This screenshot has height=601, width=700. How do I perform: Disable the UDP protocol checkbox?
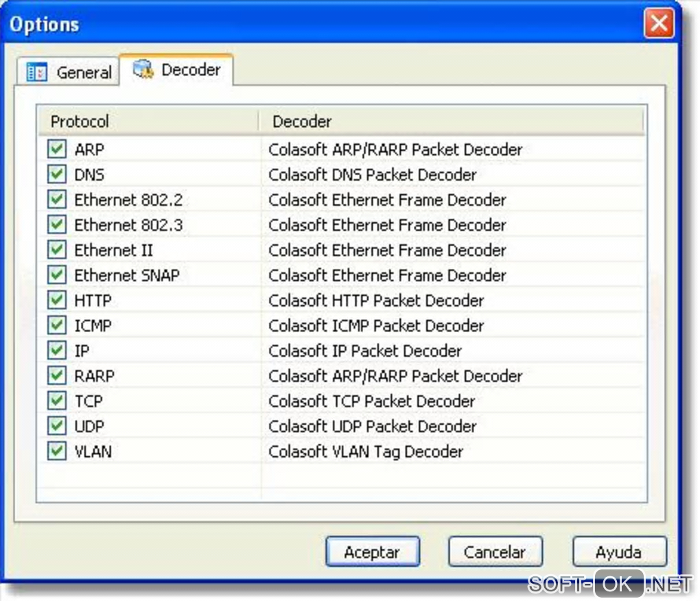pos(57,426)
